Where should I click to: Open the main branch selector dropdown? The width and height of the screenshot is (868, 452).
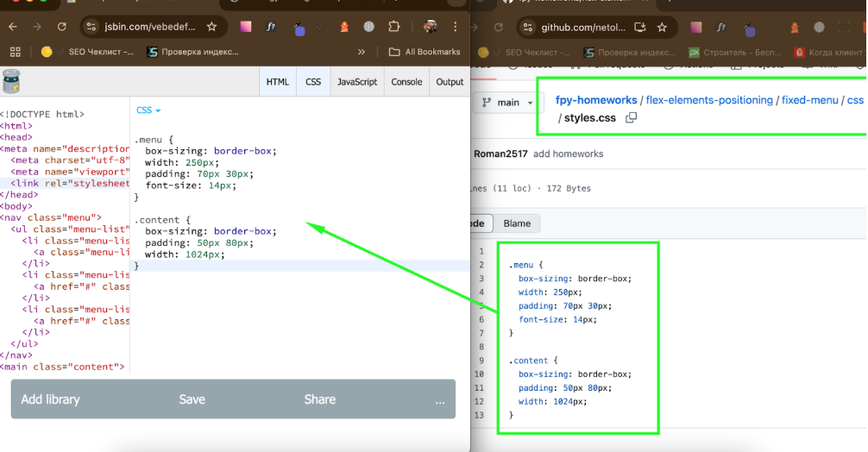(x=507, y=103)
